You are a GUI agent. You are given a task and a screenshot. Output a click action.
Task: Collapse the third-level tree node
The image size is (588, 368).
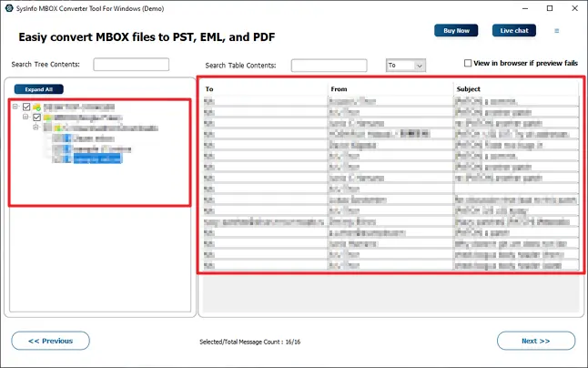point(35,128)
